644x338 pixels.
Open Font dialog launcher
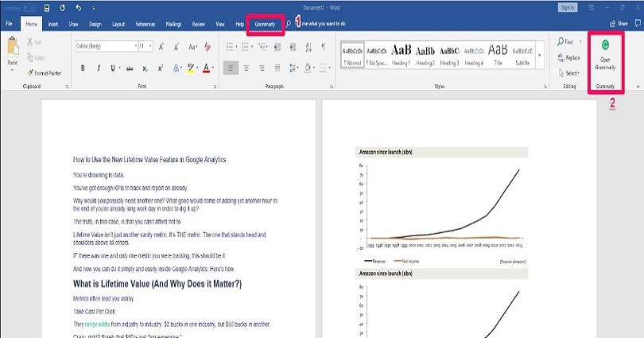pyautogui.click(x=215, y=87)
